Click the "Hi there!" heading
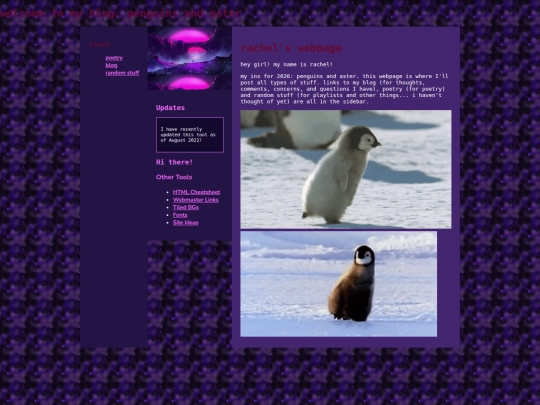The image size is (540, 405). coord(174,162)
